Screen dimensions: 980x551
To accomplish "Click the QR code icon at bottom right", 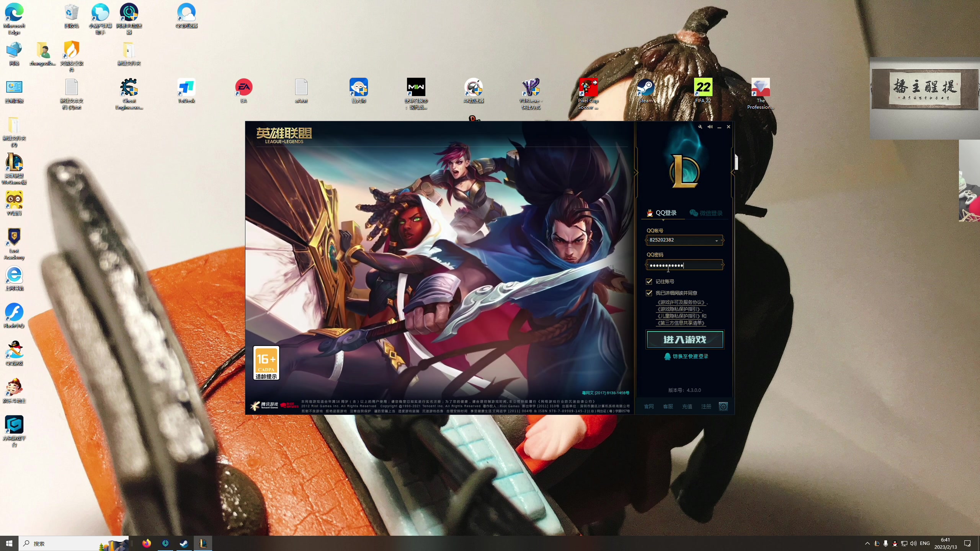I will pyautogui.click(x=723, y=406).
